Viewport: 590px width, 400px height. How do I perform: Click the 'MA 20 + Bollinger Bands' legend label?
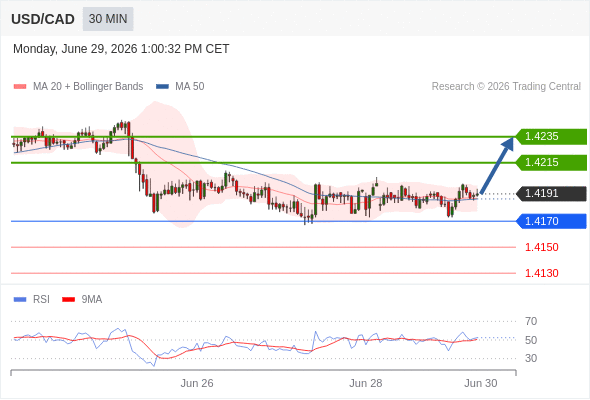(x=88, y=87)
